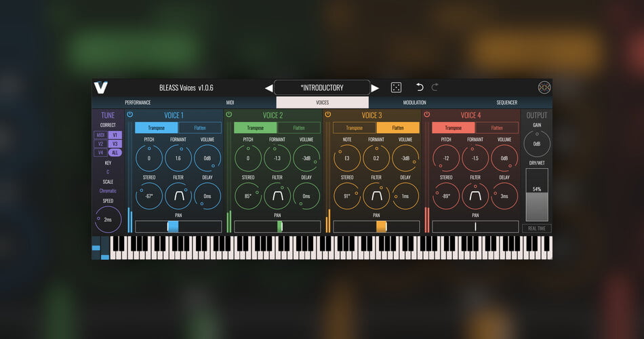Go to the next preset with right arrow
644x339 pixels.
point(375,88)
